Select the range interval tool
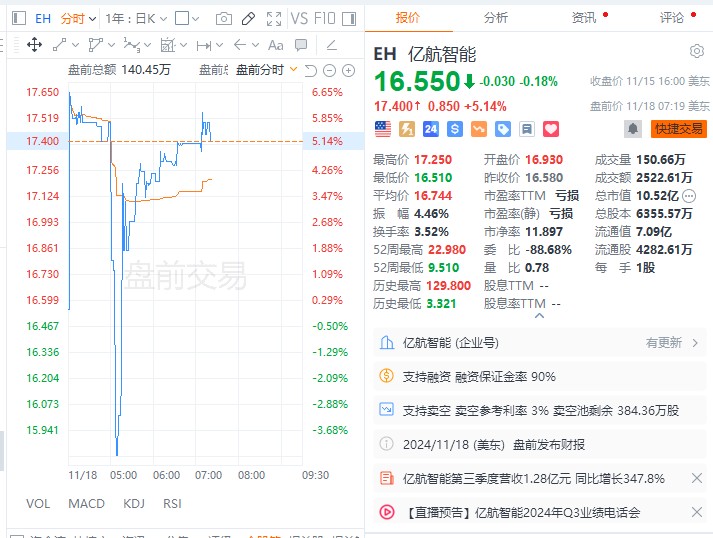The width and height of the screenshot is (713, 538). [204, 45]
